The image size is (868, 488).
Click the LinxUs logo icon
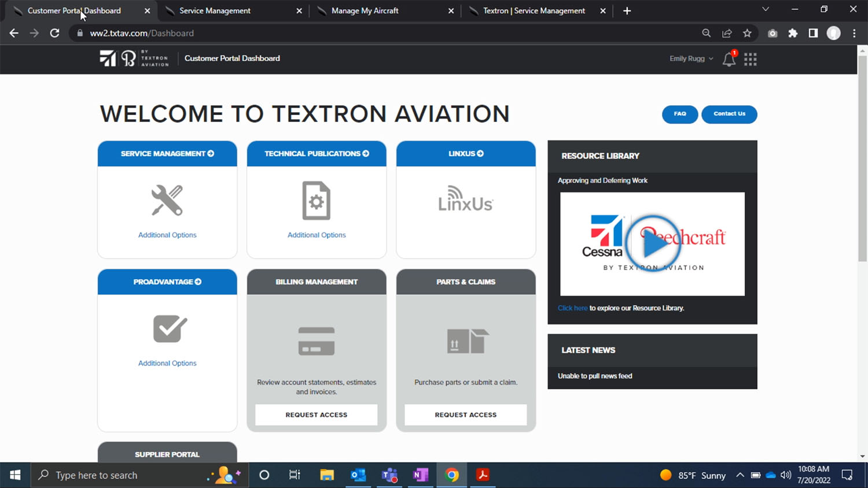[465, 199]
